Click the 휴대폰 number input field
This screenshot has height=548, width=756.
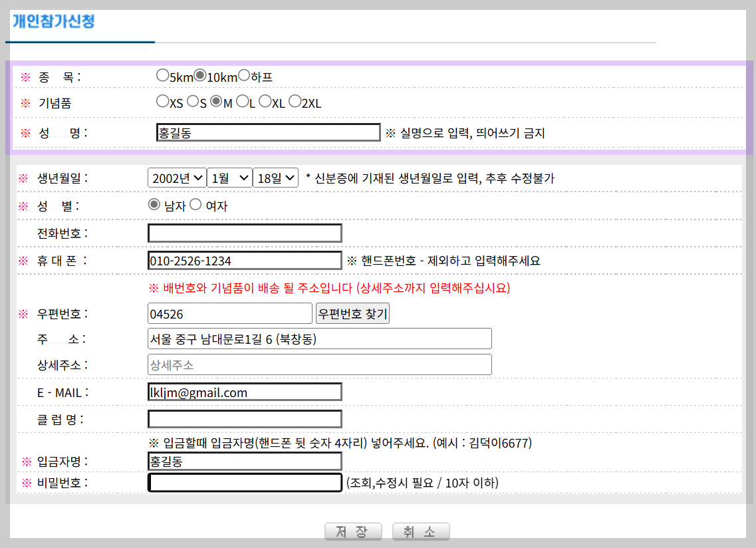point(245,261)
